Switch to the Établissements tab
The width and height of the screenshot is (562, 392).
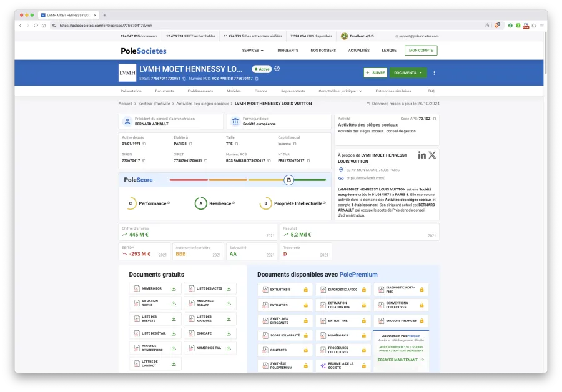click(x=200, y=91)
